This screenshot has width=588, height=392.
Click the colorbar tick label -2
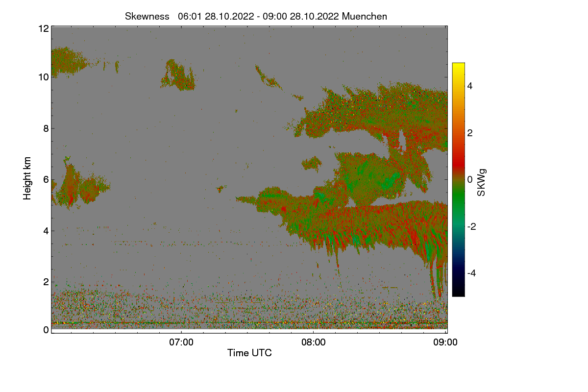471,226
